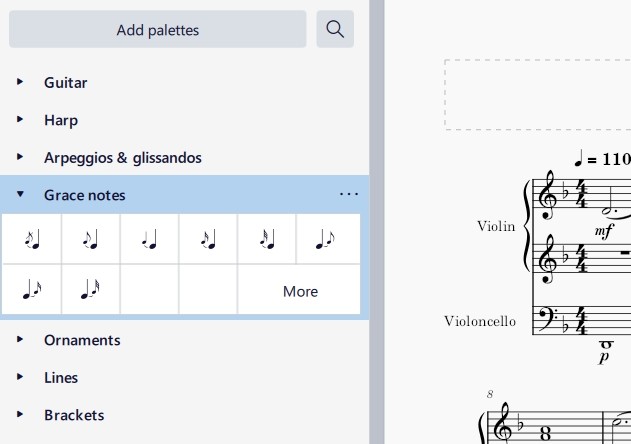
Task: Select the mf dynamic under Violin staff
Action: (x=604, y=231)
